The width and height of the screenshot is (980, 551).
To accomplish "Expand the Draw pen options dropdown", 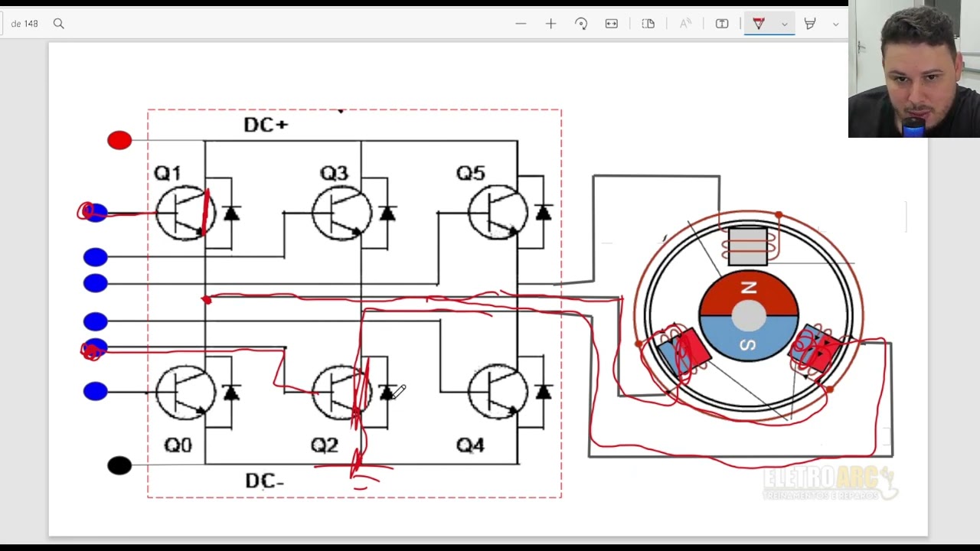I will [x=784, y=24].
